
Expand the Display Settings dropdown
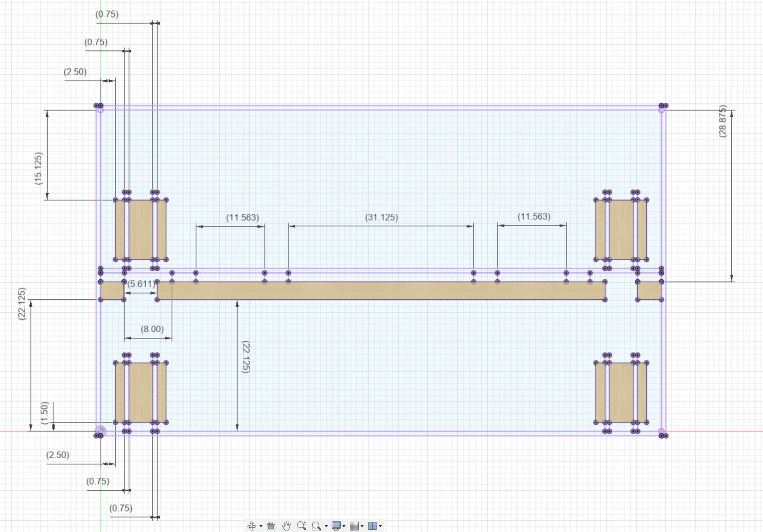[x=344, y=526]
